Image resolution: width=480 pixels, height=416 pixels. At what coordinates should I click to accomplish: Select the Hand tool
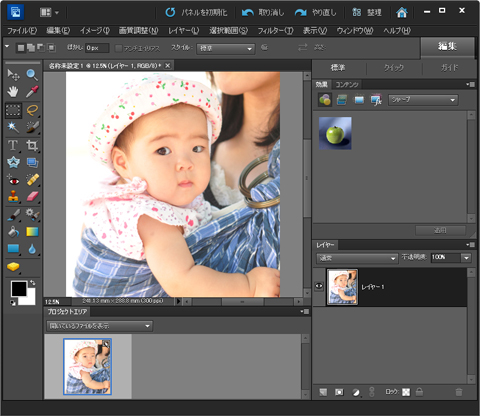pyautogui.click(x=13, y=92)
